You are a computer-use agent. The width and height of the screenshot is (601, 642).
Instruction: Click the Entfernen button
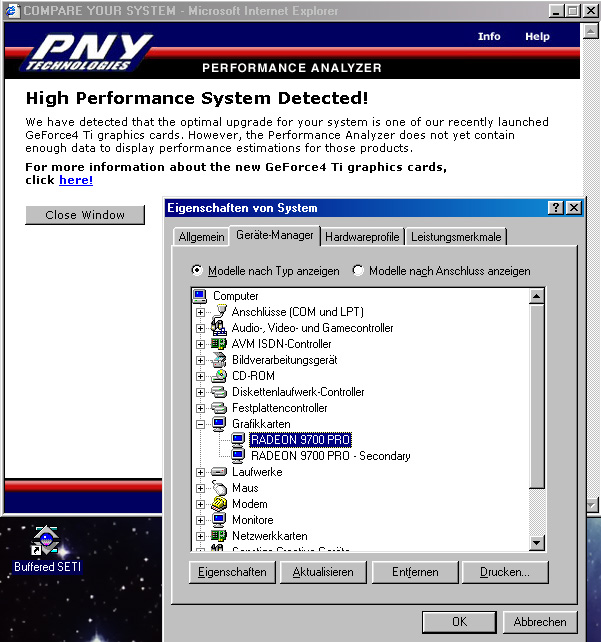pos(415,572)
